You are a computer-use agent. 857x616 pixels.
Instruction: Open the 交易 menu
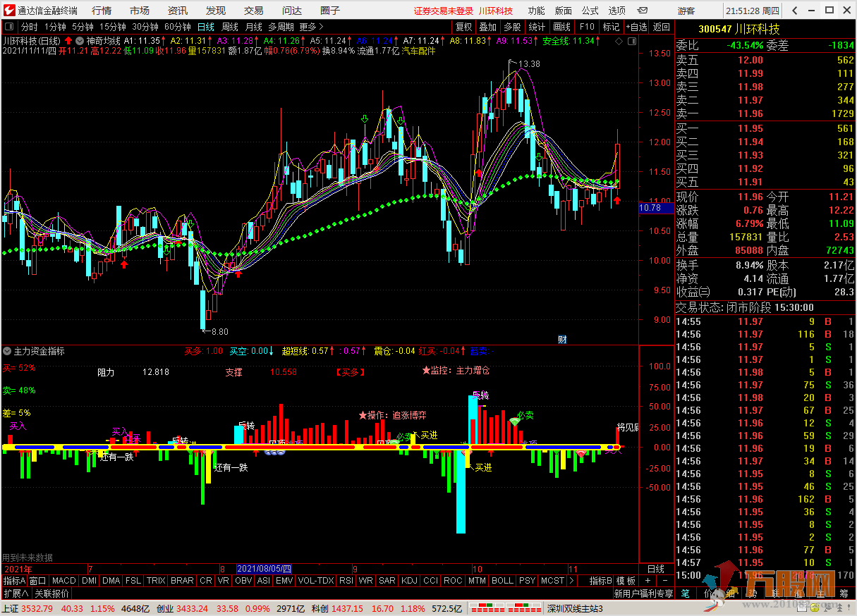[254, 11]
